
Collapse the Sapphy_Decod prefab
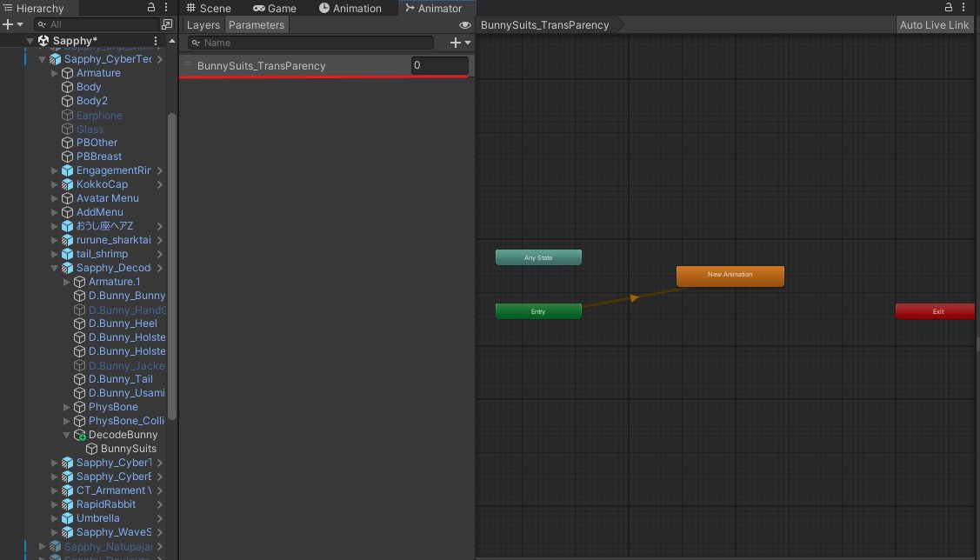(x=55, y=268)
